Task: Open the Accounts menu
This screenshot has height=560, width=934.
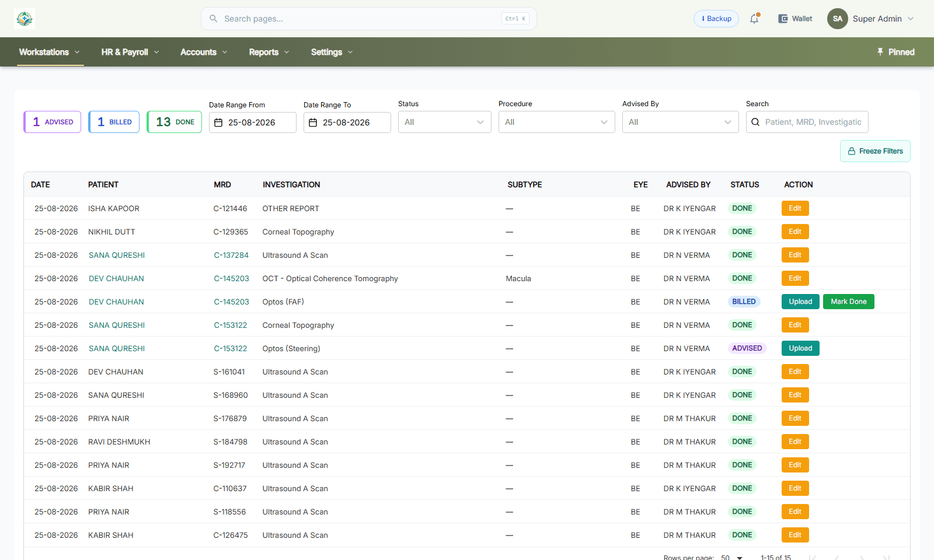Action: (204, 52)
